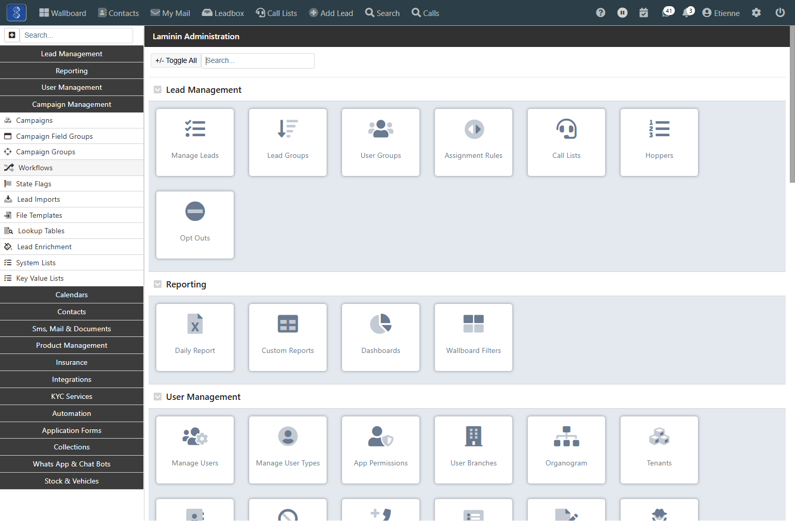Screen dimensions: 795x532
Task: Expand Calendars in the sidebar
Action: [x=72, y=295]
